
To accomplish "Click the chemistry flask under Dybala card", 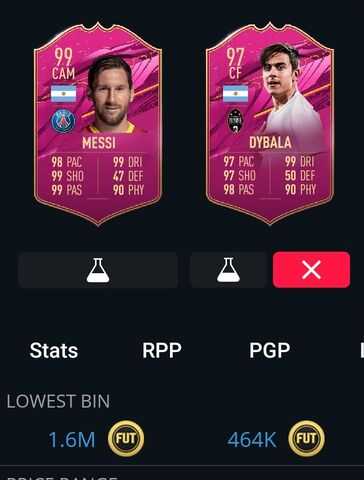I will [x=228, y=270].
